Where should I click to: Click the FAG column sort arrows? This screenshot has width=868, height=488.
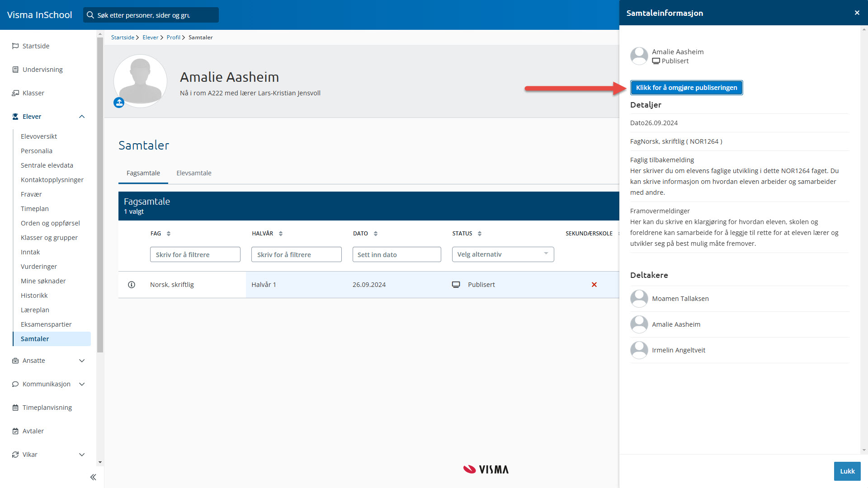[x=169, y=234]
